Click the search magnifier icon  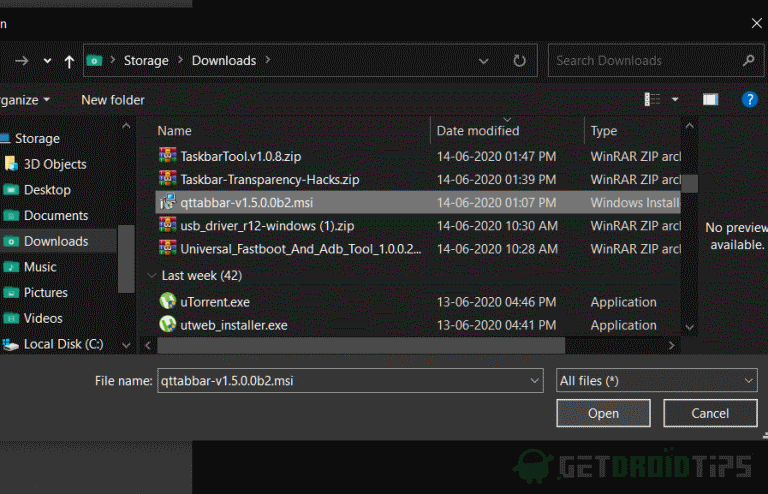point(747,61)
